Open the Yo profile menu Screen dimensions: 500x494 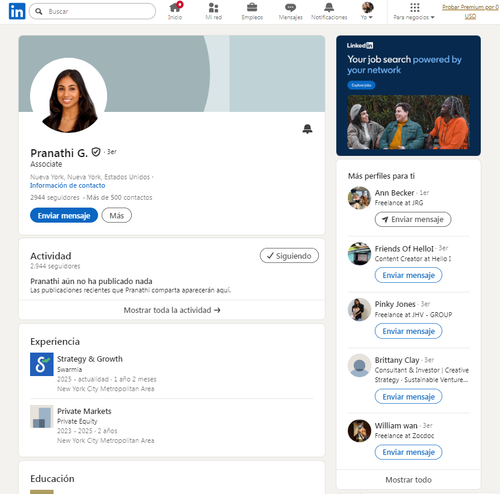[x=367, y=11]
